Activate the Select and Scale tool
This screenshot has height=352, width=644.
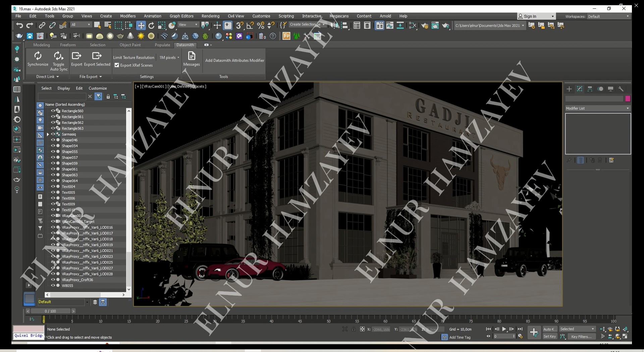[162, 25]
